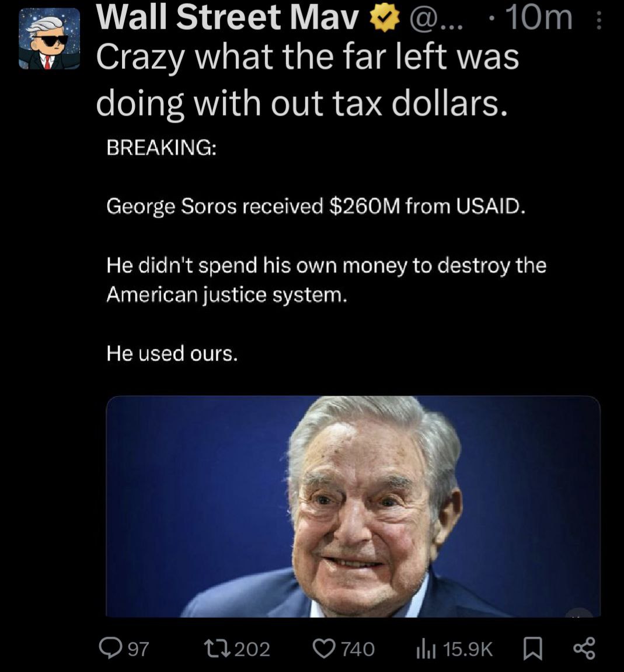Open the three-dot more options menu
The height and width of the screenshot is (672, 624).
(598, 21)
